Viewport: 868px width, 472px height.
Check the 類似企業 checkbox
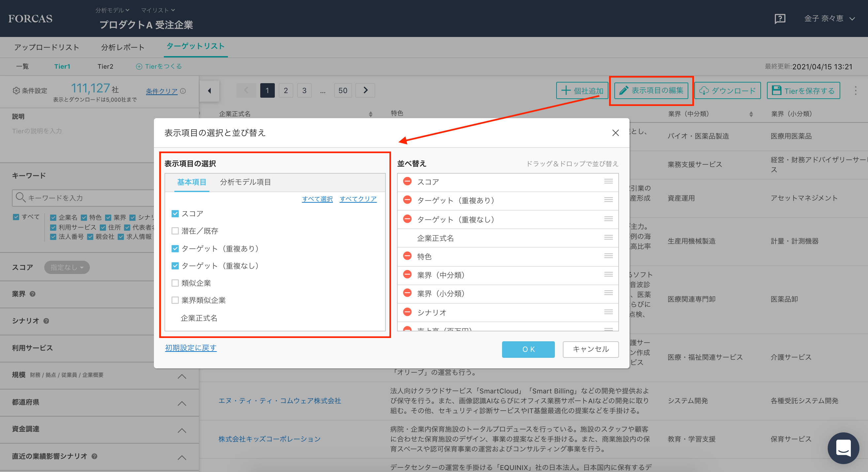[175, 283]
